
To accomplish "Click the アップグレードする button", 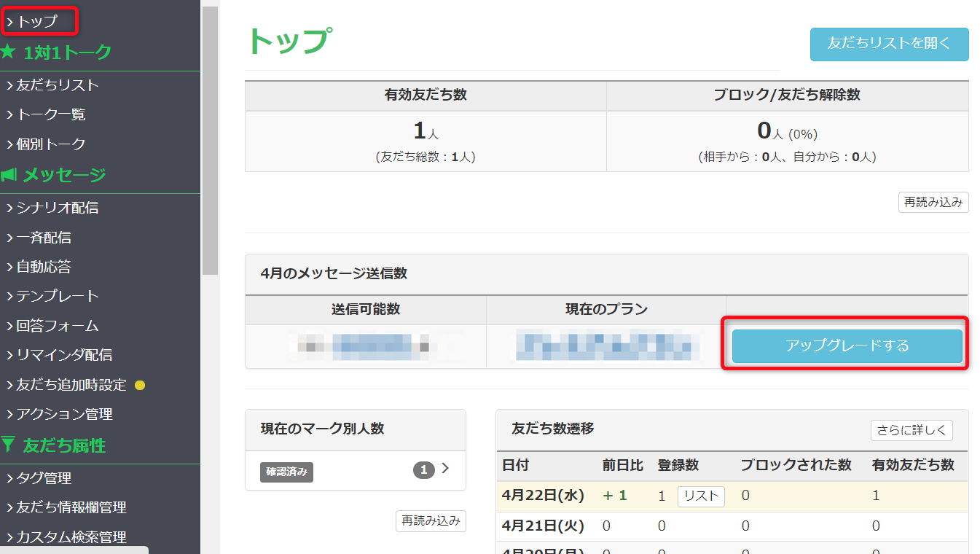I will pos(846,346).
